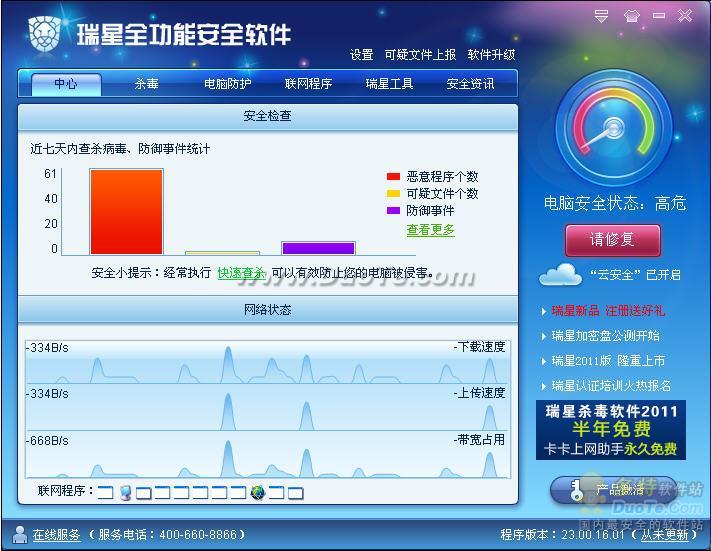
Task: Click 可疑文件上报 link
Action: (x=420, y=55)
